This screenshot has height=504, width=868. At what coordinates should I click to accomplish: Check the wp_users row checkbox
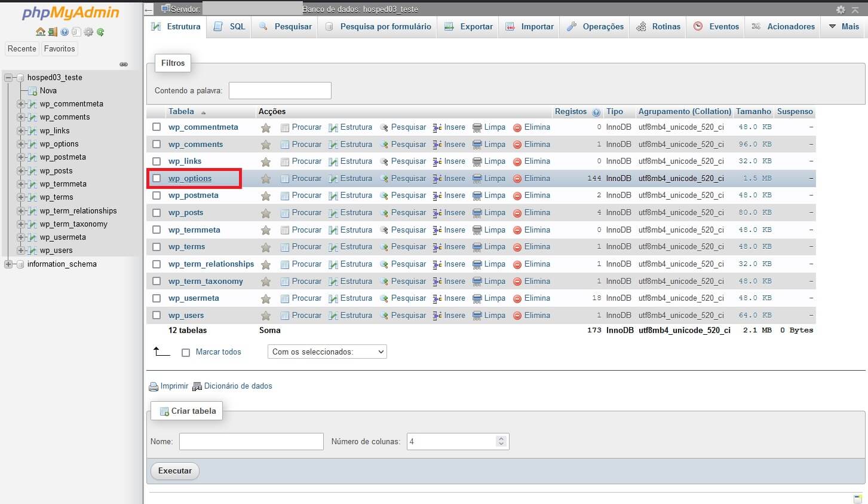157,315
